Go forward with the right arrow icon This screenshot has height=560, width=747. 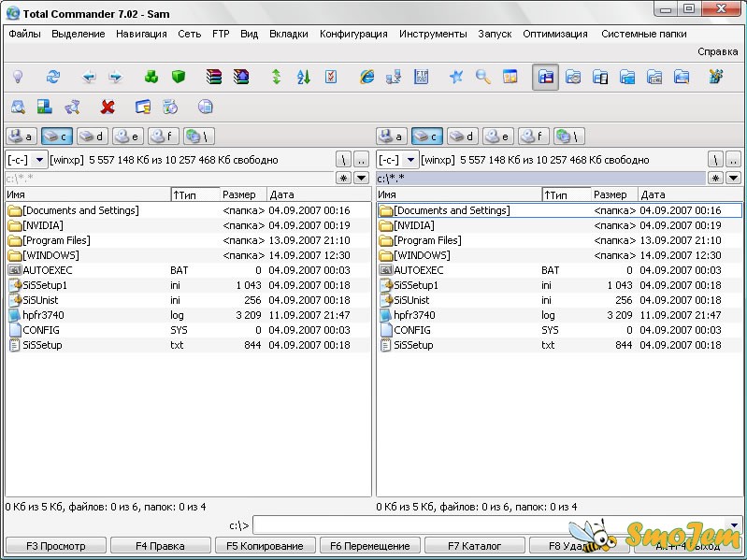(116, 77)
